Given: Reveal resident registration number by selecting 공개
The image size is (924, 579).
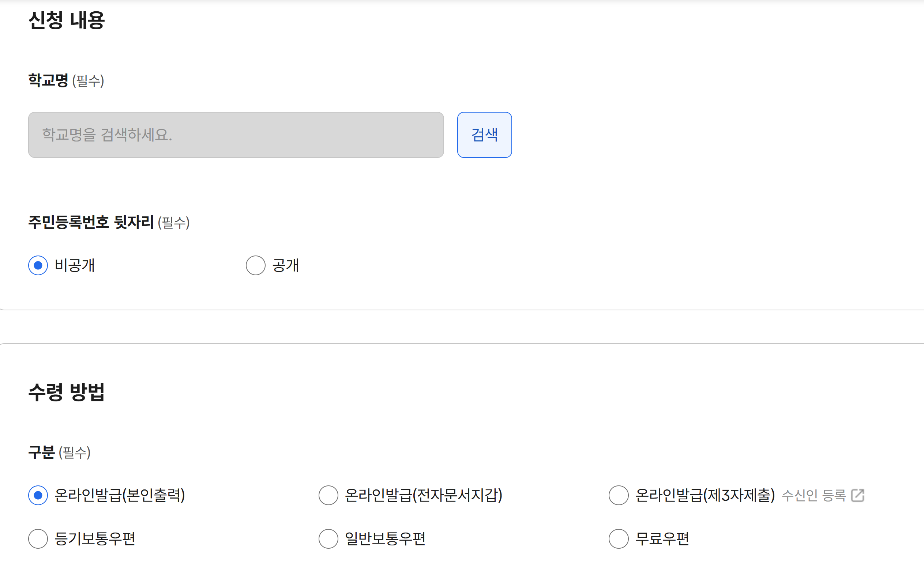Looking at the screenshot, I should point(256,265).
